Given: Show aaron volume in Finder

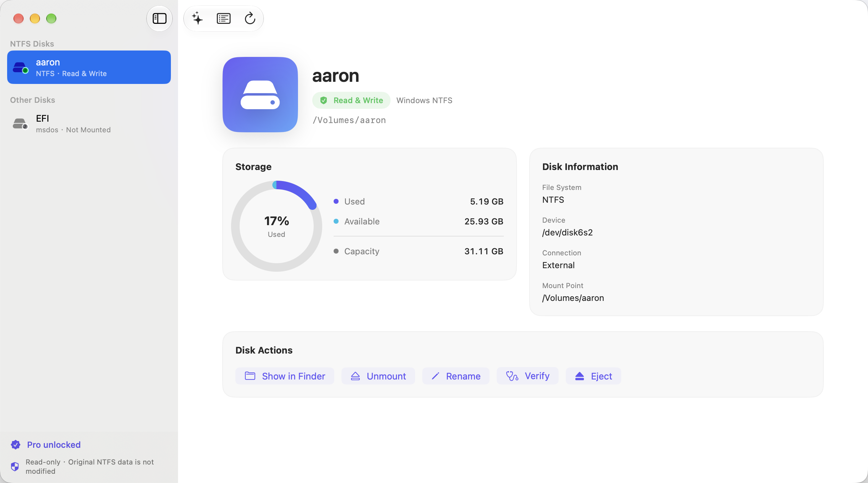Looking at the screenshot, I should pos(285,376).
